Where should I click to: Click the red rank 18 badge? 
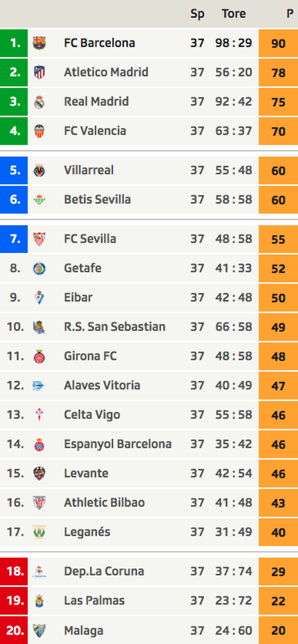tap(14, 571)
